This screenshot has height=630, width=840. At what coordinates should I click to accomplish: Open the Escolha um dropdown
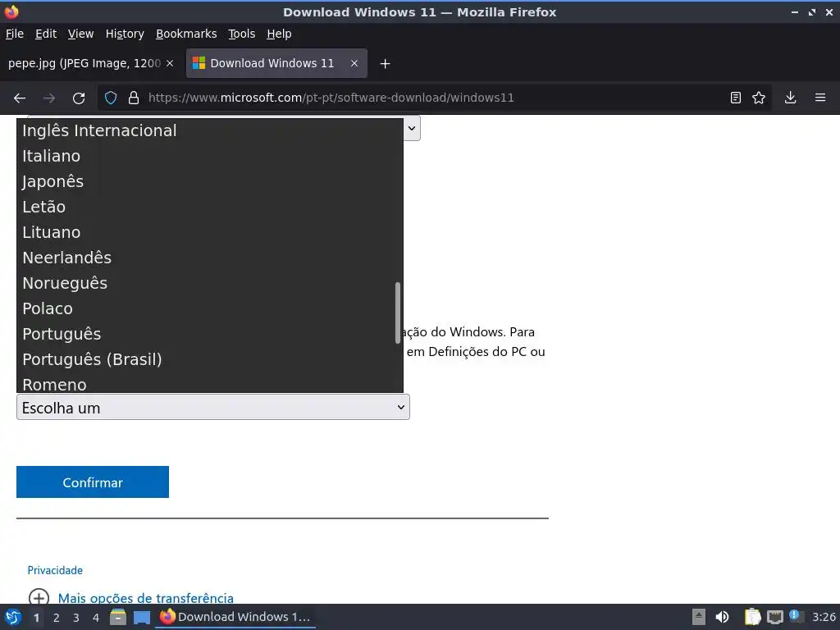(213, 407)
